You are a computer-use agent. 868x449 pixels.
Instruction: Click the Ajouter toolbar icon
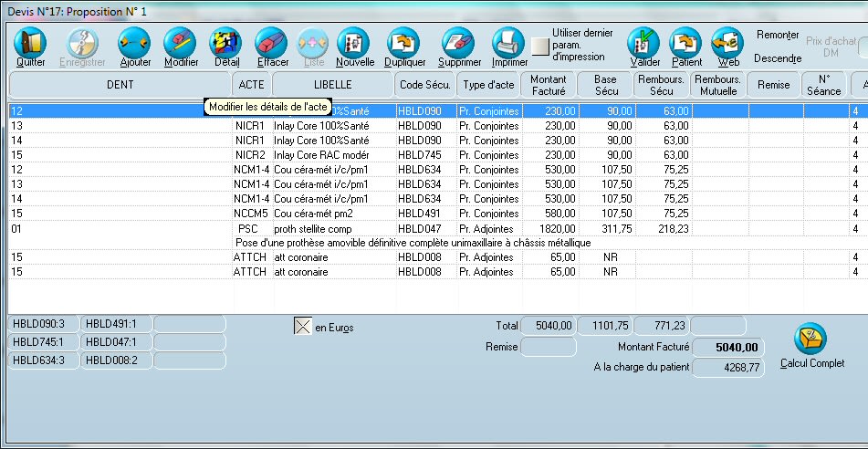pyautogui.click(x=134, y=44)
